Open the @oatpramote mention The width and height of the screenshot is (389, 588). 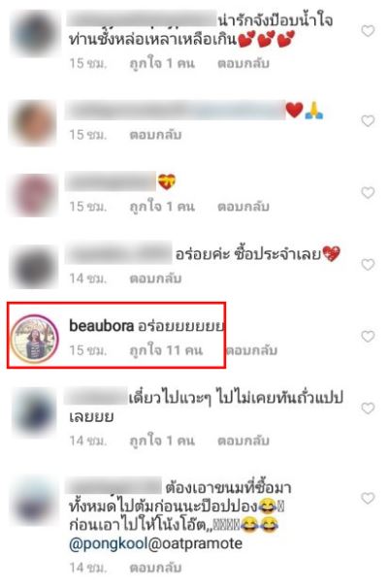tap(195, 543)
